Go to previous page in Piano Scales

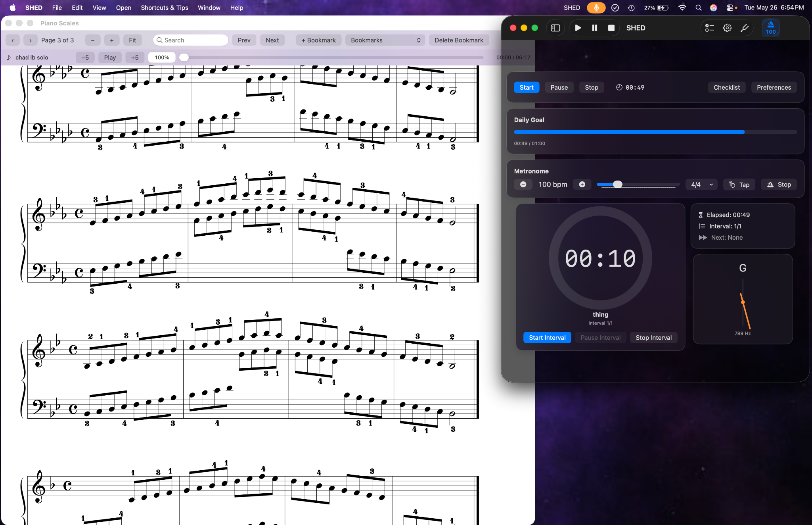[x=13, y=40]
